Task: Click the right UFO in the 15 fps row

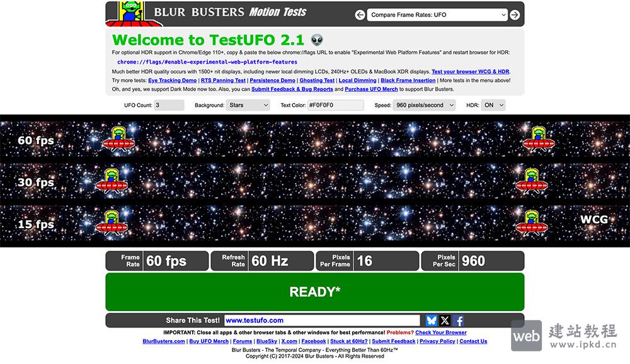Action: (x=532, y=223)
